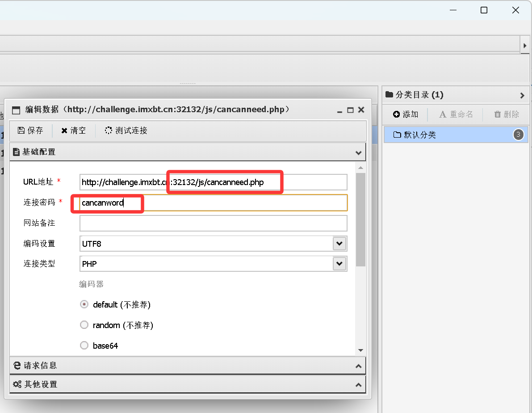Collapse the 分类目录 panel arrow

[x=522, y=96]
